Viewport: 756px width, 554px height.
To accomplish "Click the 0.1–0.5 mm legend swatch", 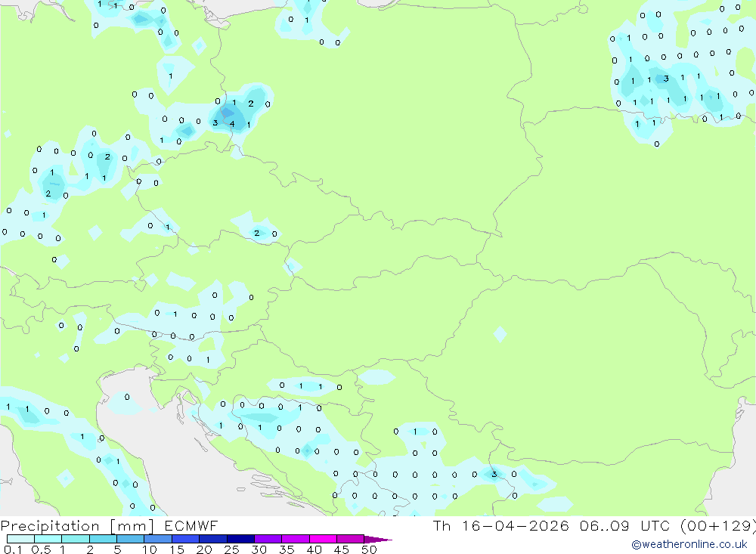I will pyautogui.click(x=20, y=539).
